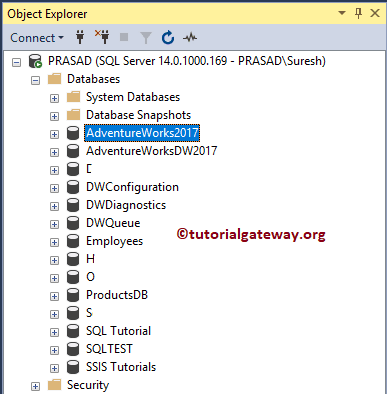Click the H database icon
387x394 pixels.
click(73, 259)
